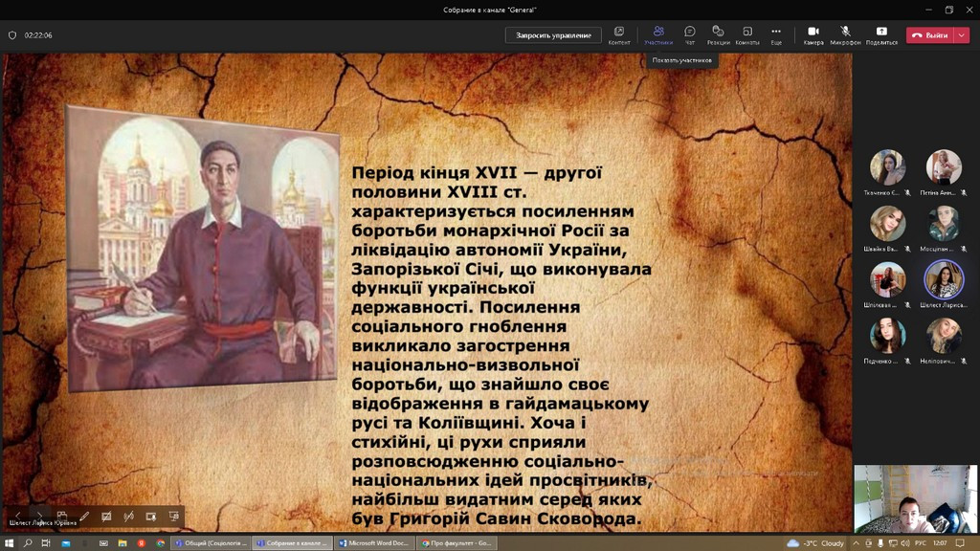Viewport: 980px width, 551px height.
Task: Select participant Педченко avatar
Action: click(887, 336)
